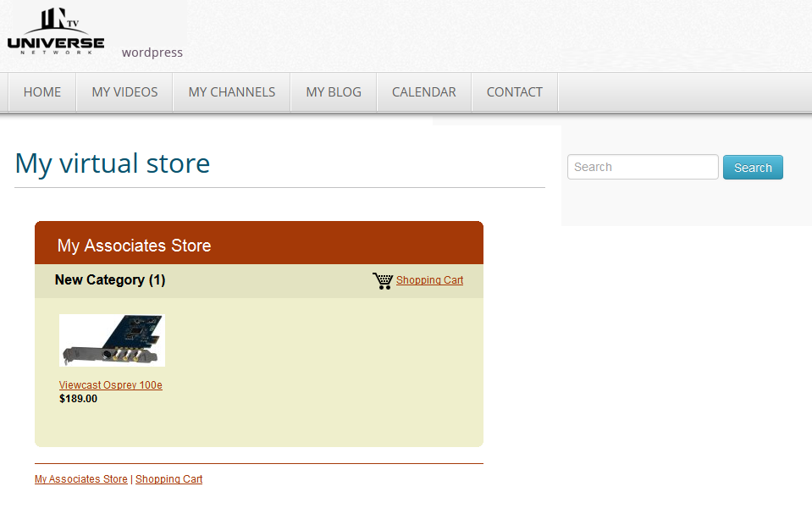Viewport: 812px width, 525px height.
Task: Open the Shopping Cart footer link
Action: click(x=168, y=479)
